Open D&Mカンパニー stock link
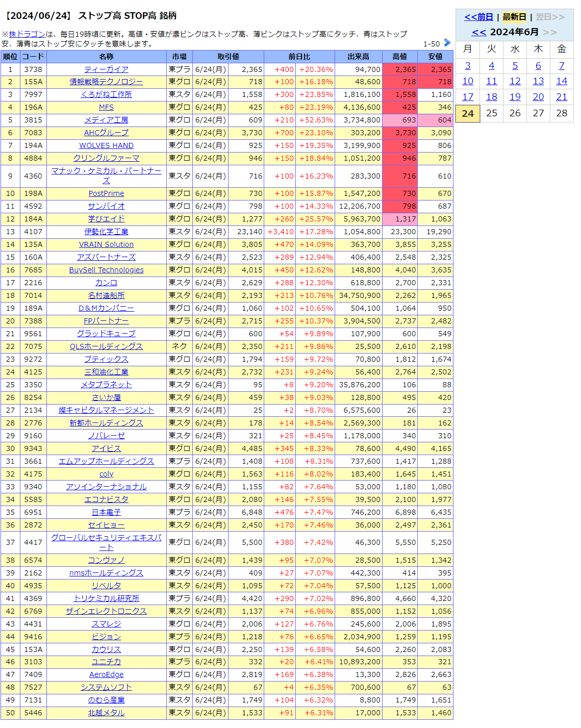This screenshot has width=581, height=728. pos(106,308)
